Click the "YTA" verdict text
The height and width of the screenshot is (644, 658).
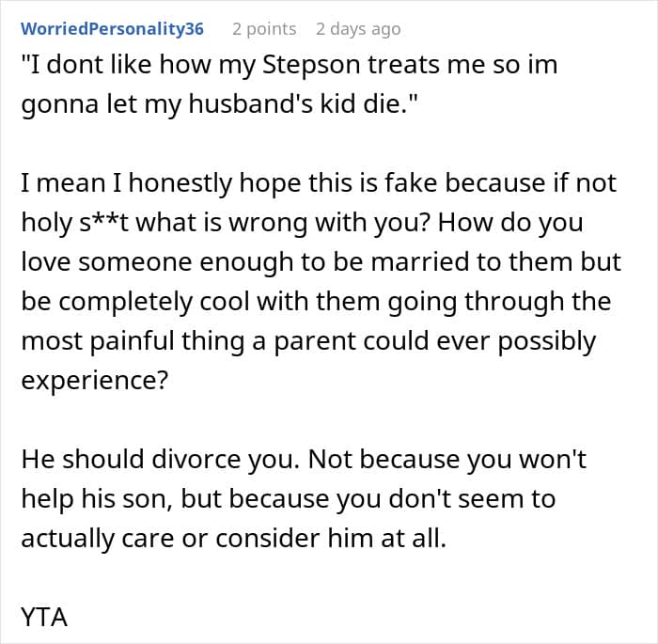click(44, 617)
